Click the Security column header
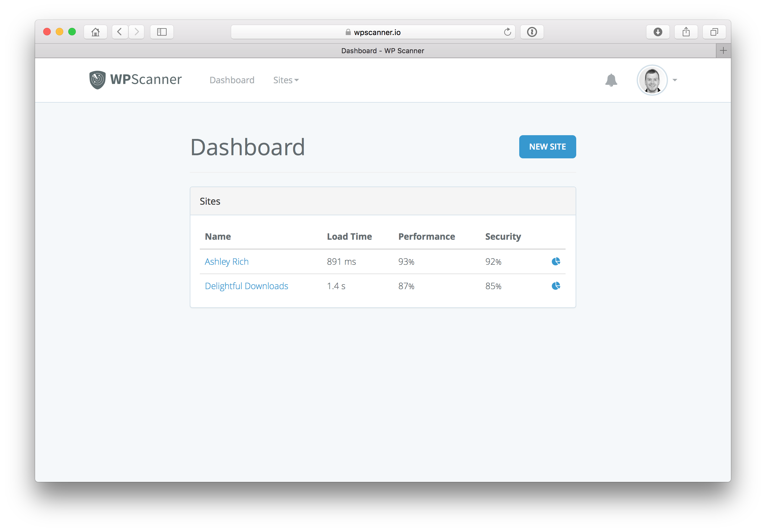Viewport: 766px width, 532px height. coord(503,237)
